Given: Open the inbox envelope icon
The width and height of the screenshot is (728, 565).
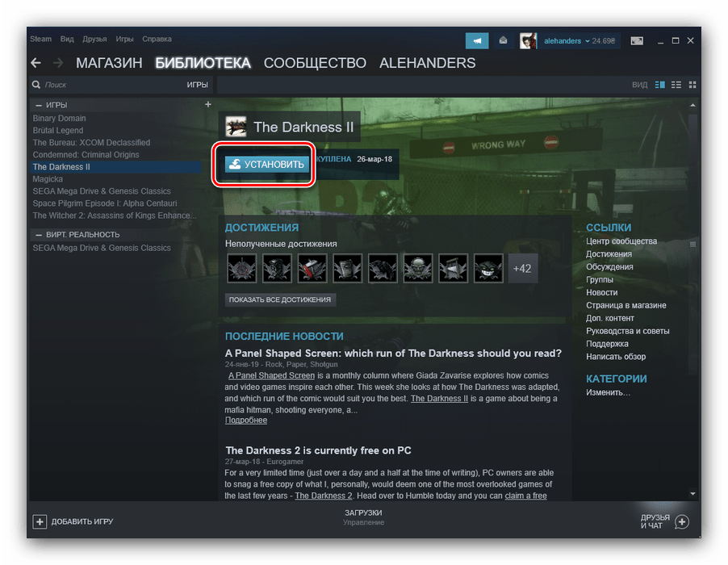Looking at the screenshot, I should (x=503, y=41).
